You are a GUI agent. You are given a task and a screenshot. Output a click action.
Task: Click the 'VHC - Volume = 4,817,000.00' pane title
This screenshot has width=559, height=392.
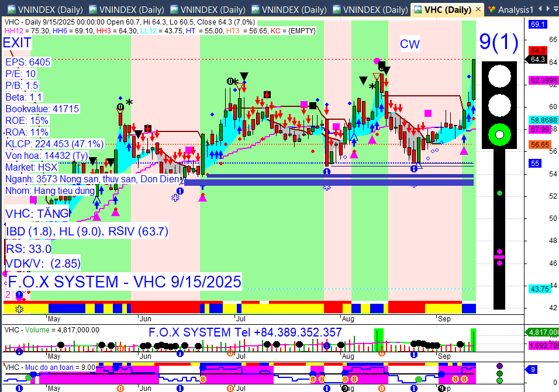[51, 330]
